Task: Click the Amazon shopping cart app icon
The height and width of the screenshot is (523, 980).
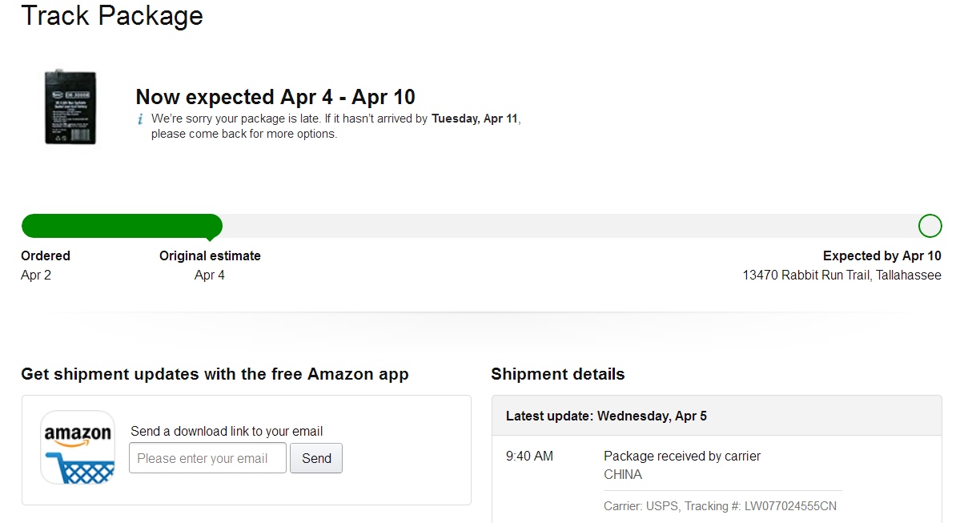Action: click(78, 448)
